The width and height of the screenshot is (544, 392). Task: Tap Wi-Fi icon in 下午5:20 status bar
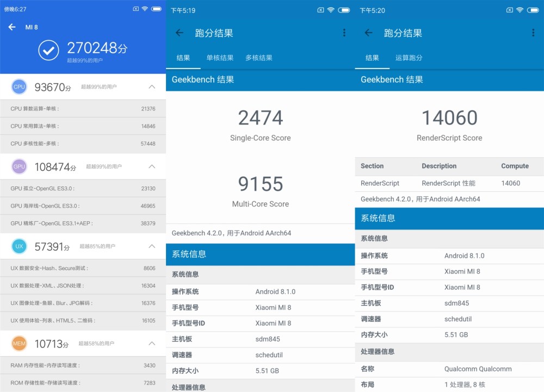point(520,10)
